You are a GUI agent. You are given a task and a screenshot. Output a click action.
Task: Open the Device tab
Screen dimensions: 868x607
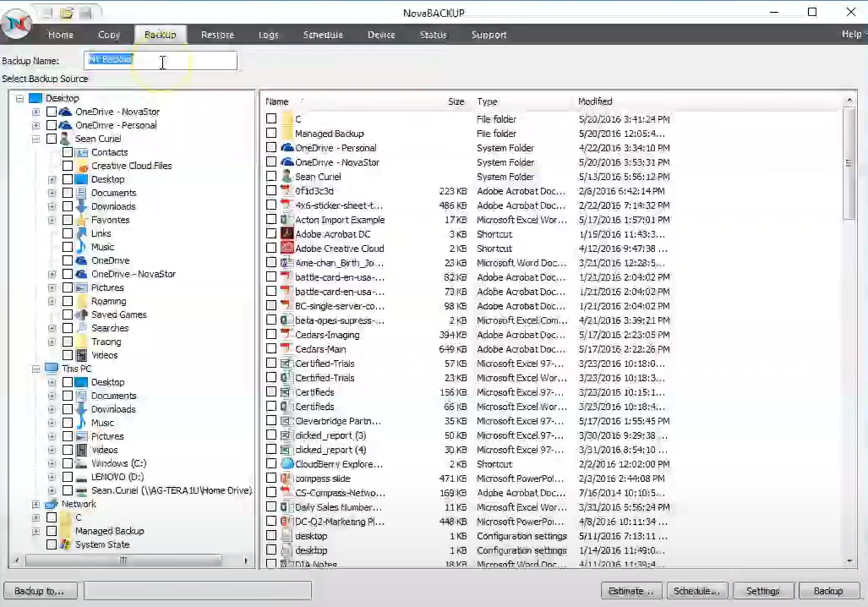pos(381,35)
